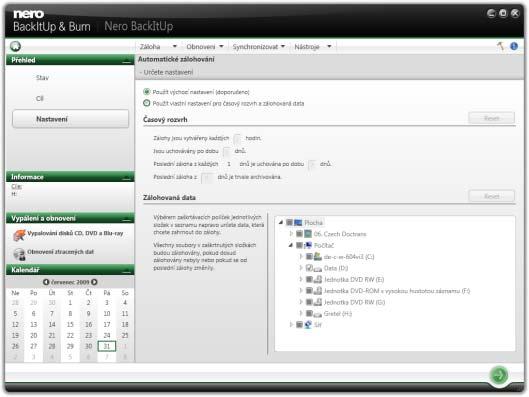Click Jednotka DVD-ROM (F:) tree label
Viewport: 529px width, 397px height.
pyautogui.click(x=397, y=291)
